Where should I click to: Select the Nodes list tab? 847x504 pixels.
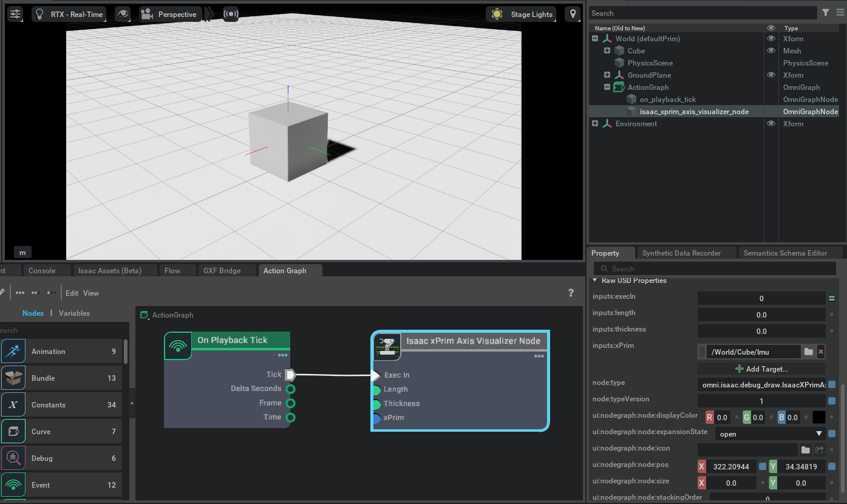coord(33,313)
